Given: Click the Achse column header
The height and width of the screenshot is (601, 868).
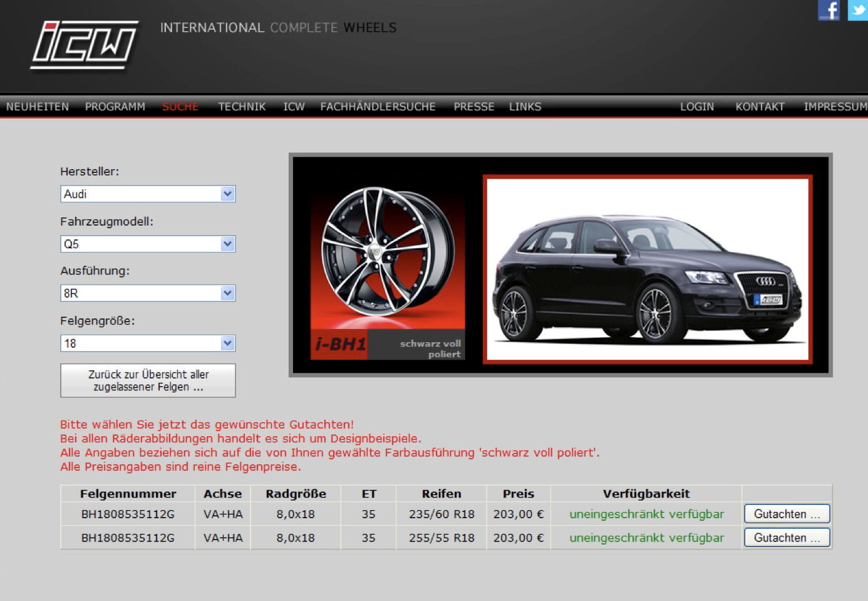Looking at the screenshot, I should tap(222, 494).
